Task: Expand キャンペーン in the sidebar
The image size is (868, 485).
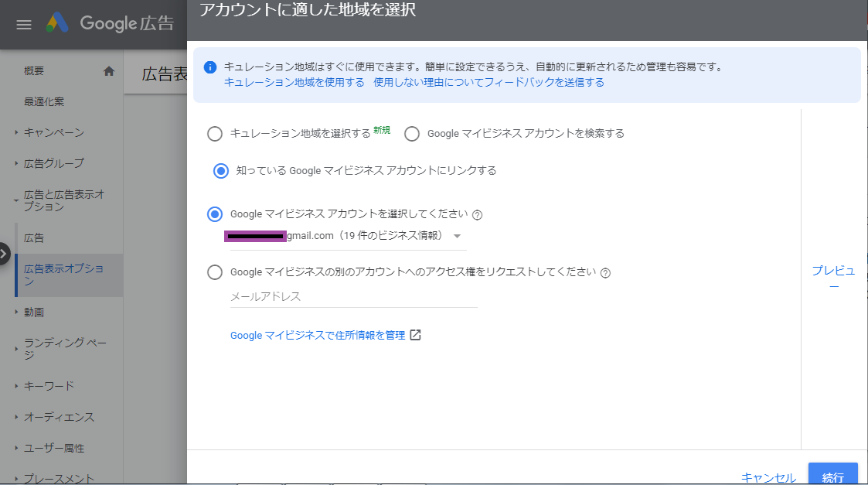Action: (16, 132)
